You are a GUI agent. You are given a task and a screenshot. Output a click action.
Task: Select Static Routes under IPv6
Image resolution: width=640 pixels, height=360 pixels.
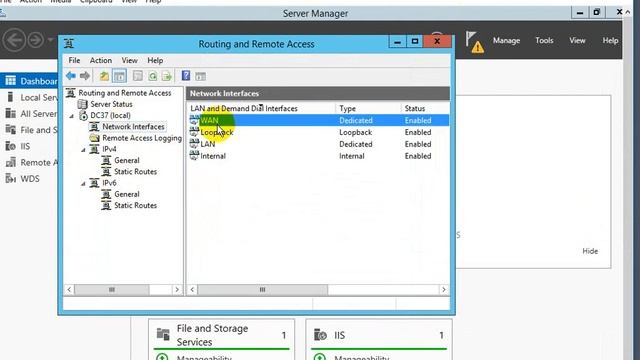click(136, 205)
